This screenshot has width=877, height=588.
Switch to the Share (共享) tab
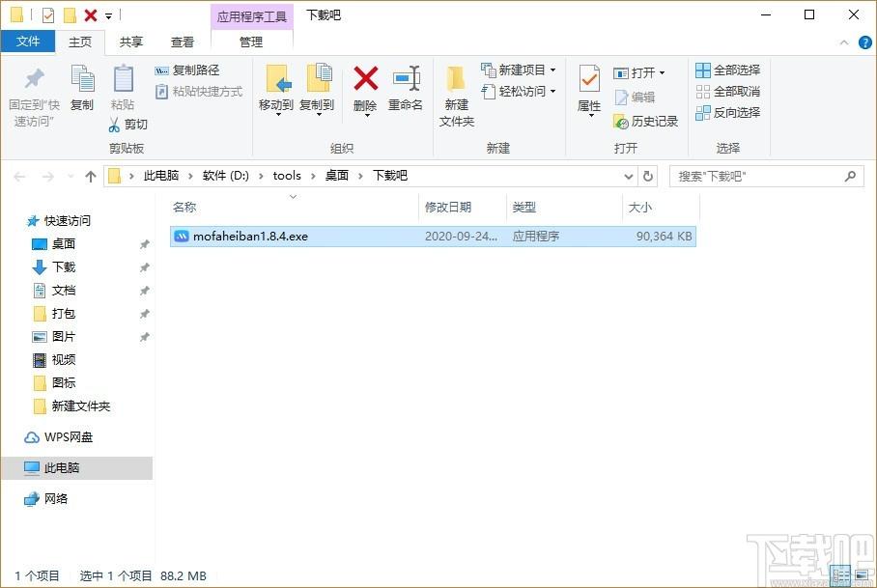tap(131, 42)
